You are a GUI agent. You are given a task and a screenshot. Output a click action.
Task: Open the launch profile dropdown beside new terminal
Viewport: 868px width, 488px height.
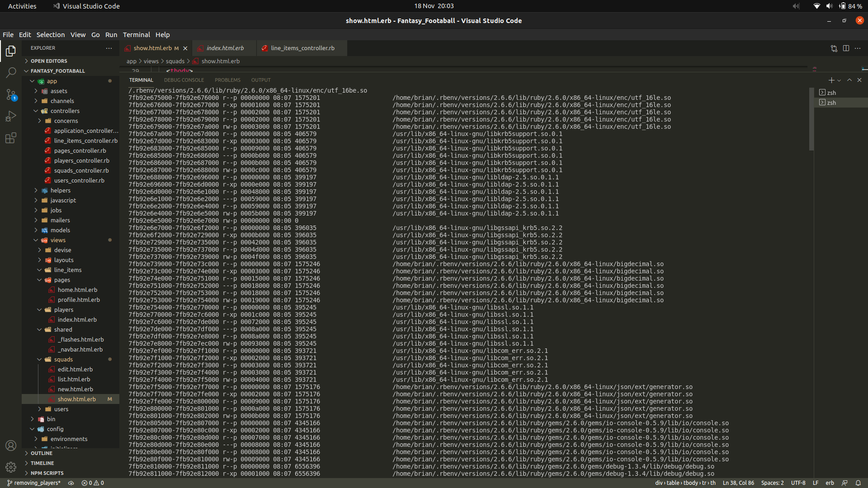839,80
